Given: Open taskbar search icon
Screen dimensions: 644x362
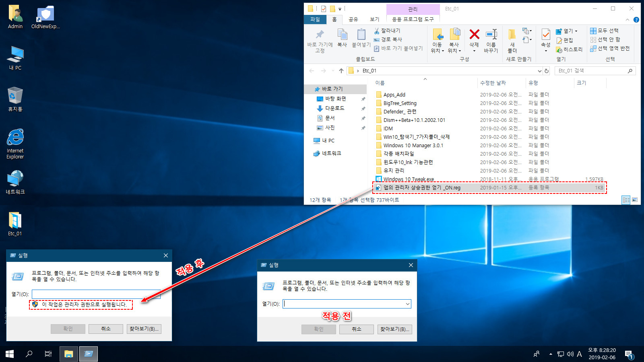Looking at the screenshot, I should point(29,354).
